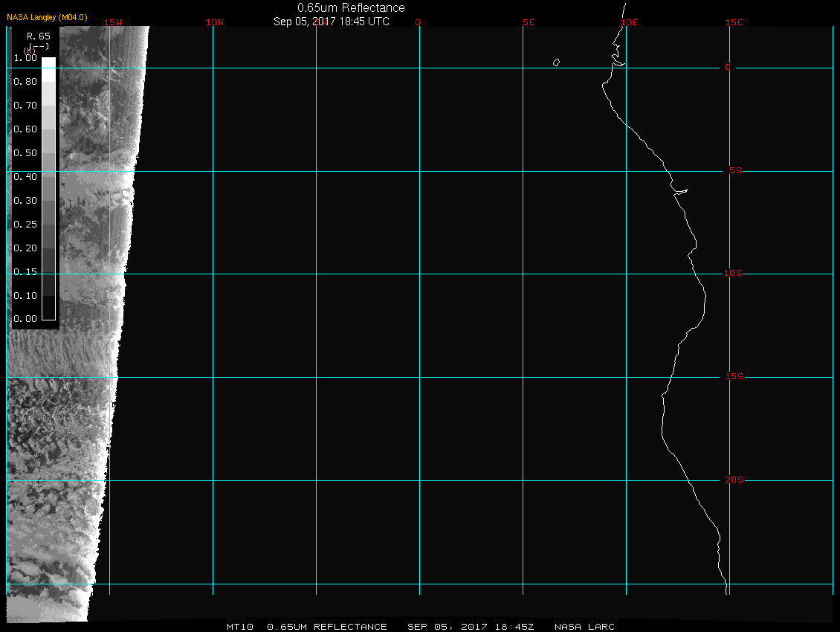Click the 0.40 colorbar value
The image size is (840, 632).
pos(25,177)
